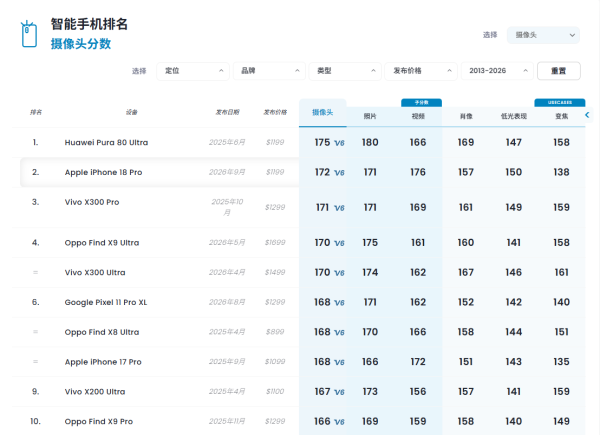Click the 排名 column header
Image resolution: width=600 pixels, height=435 pixels.
click(x=36, y=112)
